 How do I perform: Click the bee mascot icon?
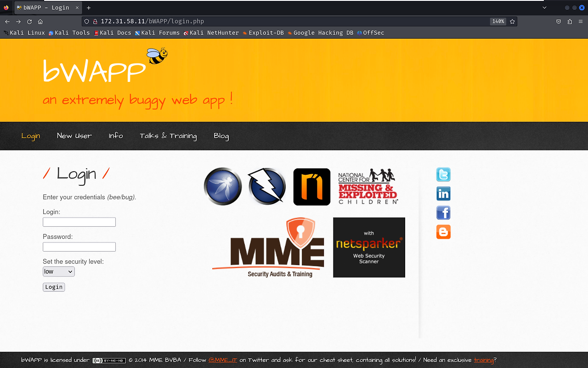coord(157,56)
